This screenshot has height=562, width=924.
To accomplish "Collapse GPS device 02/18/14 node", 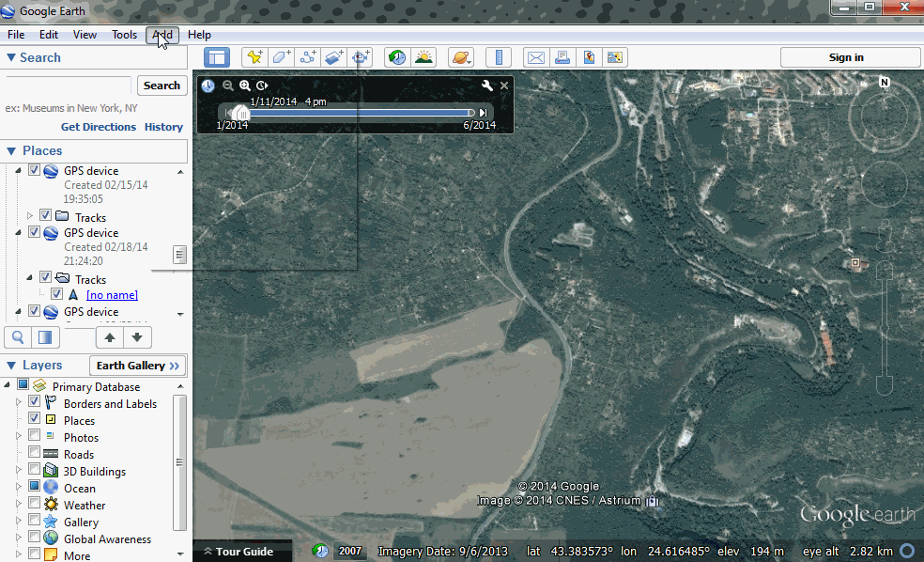I will [18, 232].
